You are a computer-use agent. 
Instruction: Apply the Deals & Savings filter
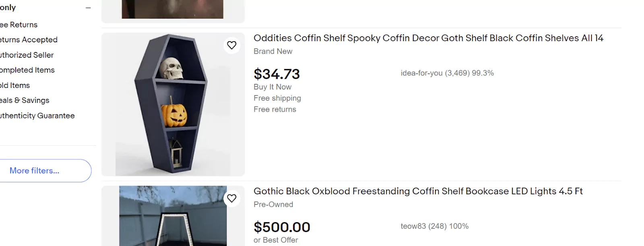tap(24, 100)
